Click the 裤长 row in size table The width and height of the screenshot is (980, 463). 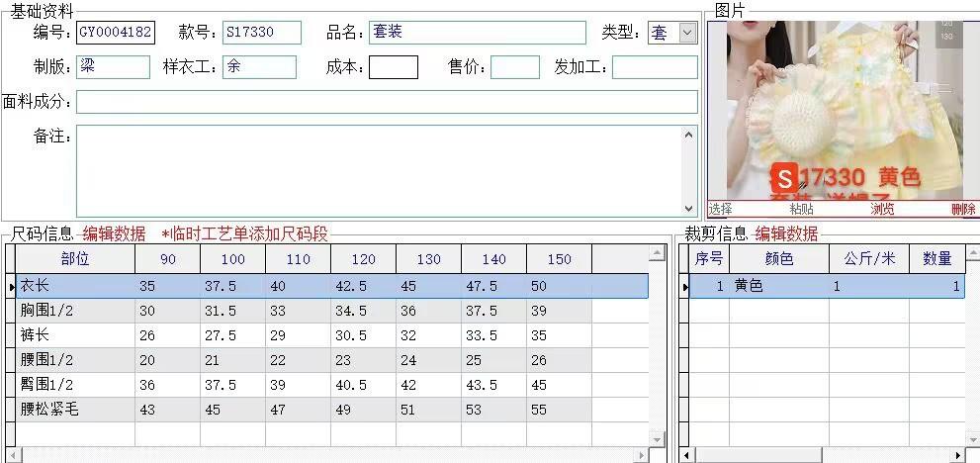coord(75,335)
